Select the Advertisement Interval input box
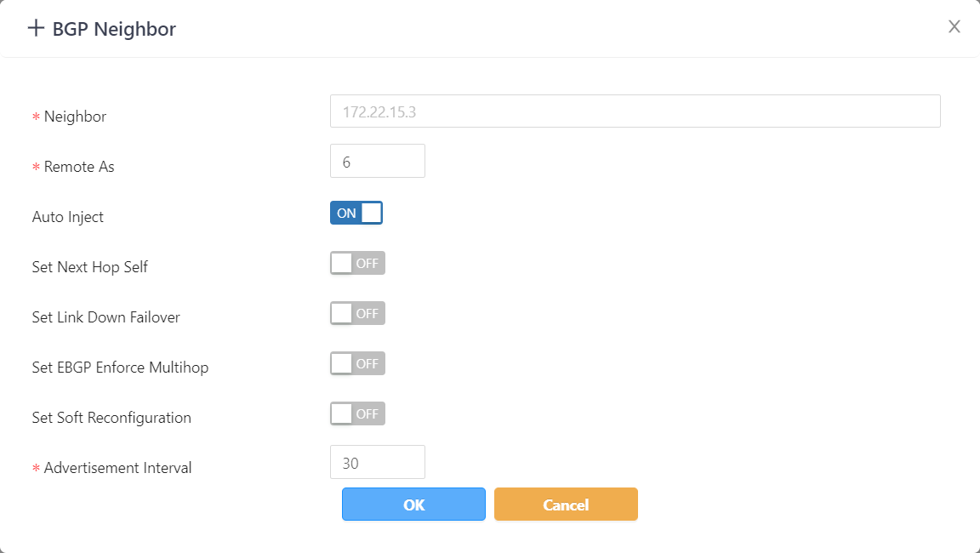The width and height of the screenshot is (980, 553). click(x=377, y=463)
